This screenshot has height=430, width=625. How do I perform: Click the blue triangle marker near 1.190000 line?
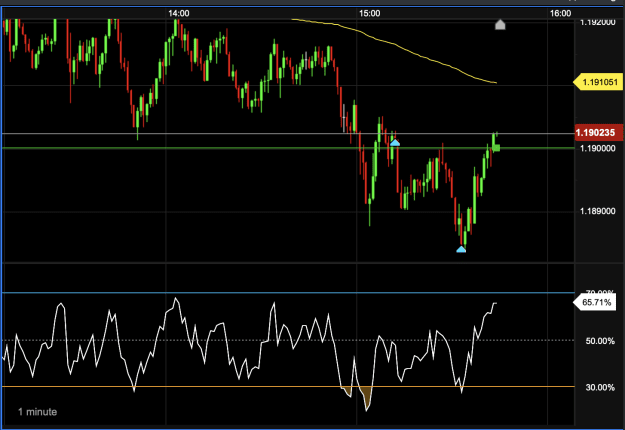point(395,143)
